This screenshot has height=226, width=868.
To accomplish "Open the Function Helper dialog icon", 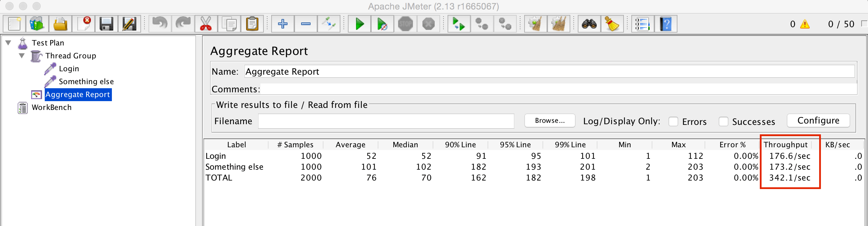I will coord(643,24).
